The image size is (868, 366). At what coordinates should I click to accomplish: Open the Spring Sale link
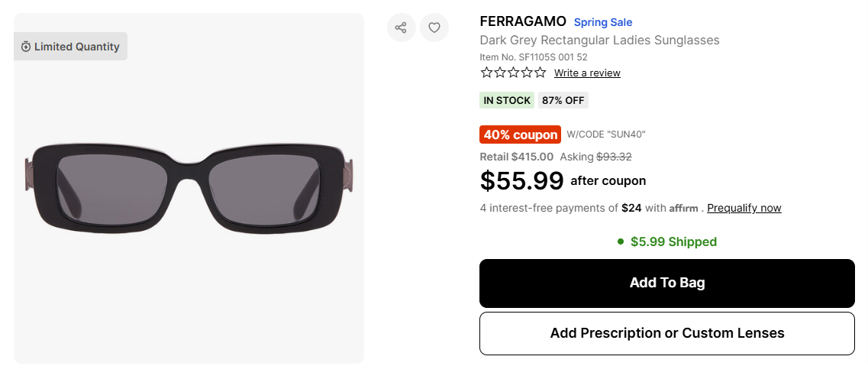pyautogui.click(x=603, y=22)
